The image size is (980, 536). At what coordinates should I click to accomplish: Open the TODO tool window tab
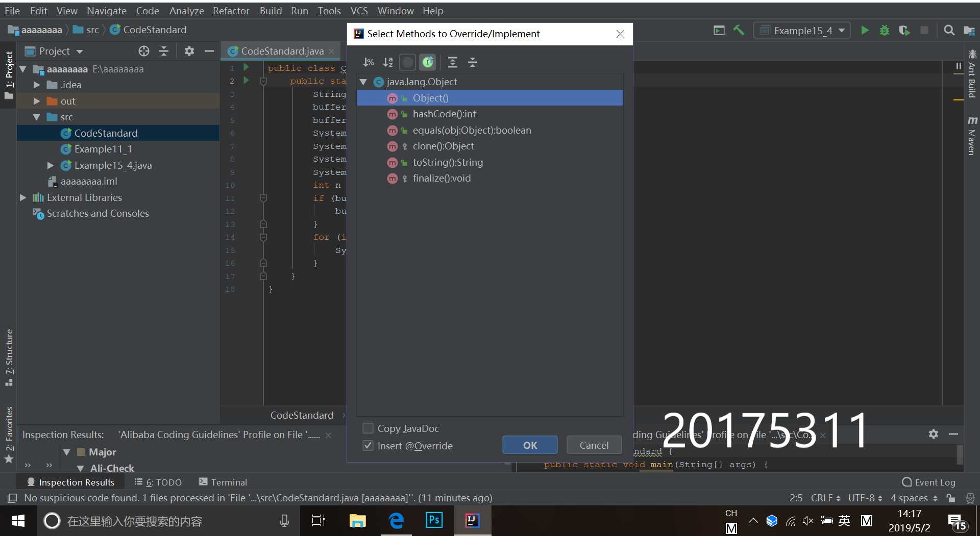pyautogui.click(x=158, y=482)
